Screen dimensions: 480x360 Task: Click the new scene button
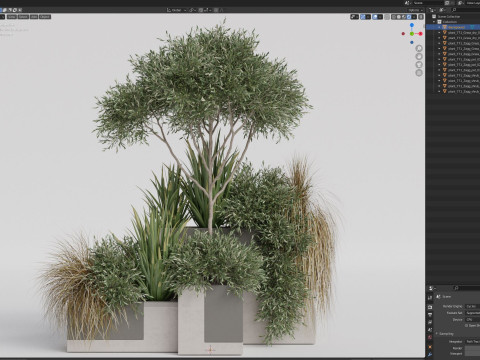coord(447,3)
